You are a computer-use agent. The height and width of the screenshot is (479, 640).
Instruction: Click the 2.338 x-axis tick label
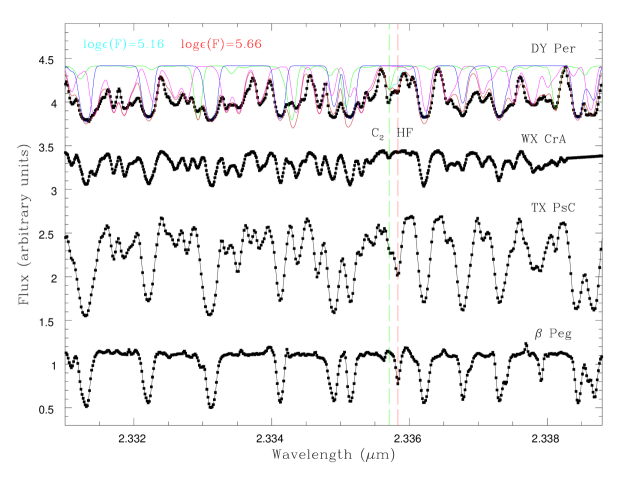point(547,439)
